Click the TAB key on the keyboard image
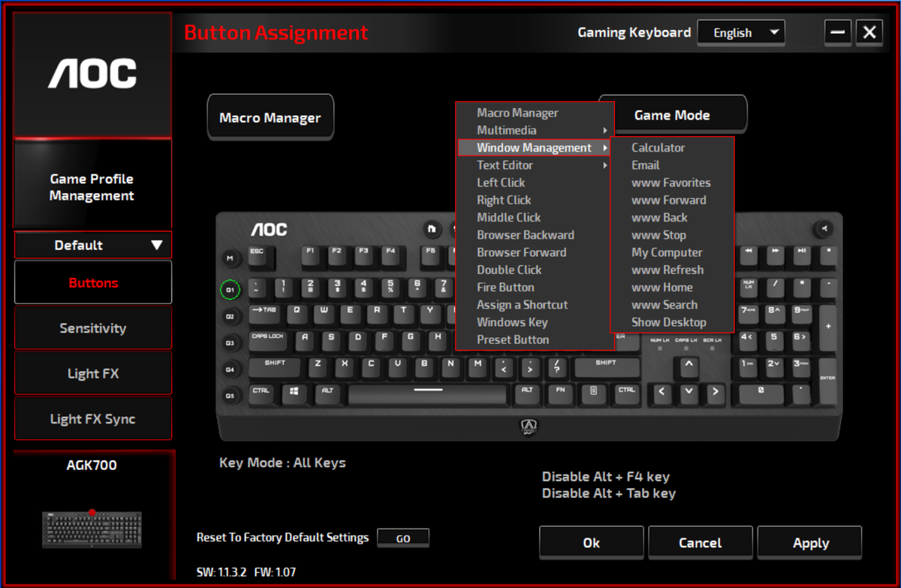The image size is (901, 588). (264, 313)
